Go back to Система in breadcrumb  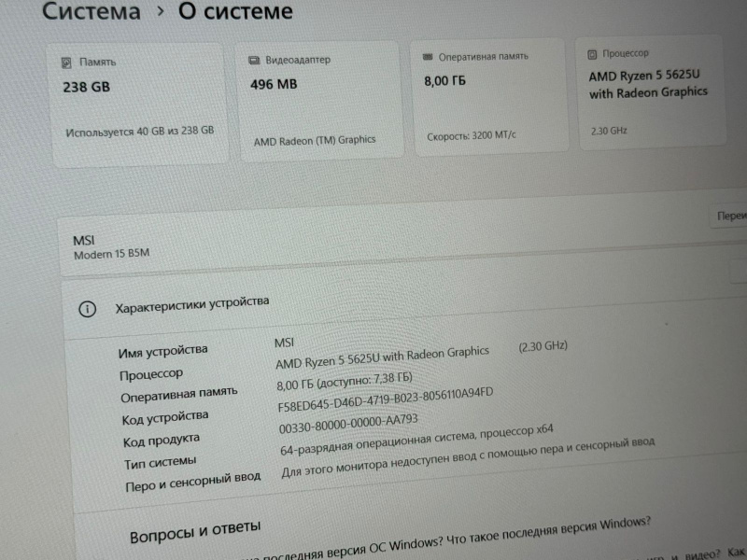tap(92, 11)
